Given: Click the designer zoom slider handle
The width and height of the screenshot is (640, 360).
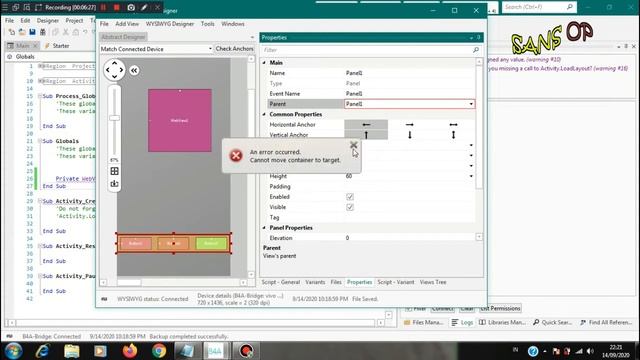Looking at the screenshot, I should click(114, 118).
